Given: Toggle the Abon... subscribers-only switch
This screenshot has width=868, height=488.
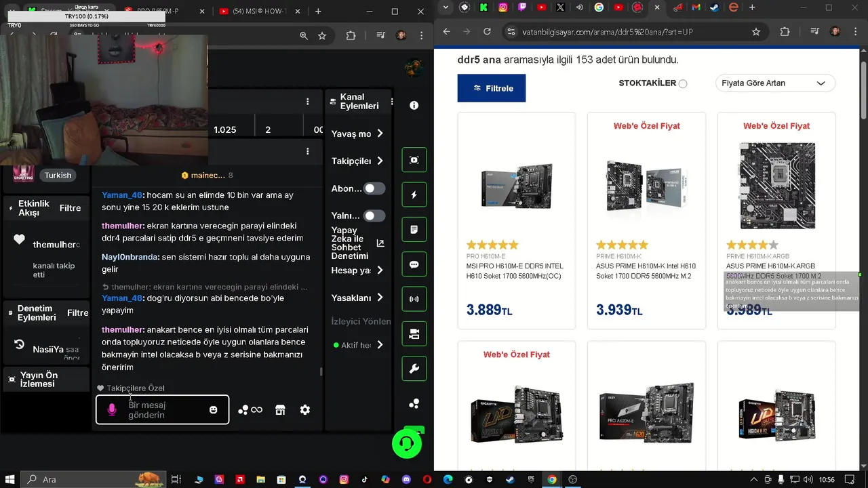Looking at the screenshot, I should click(374, 188).
